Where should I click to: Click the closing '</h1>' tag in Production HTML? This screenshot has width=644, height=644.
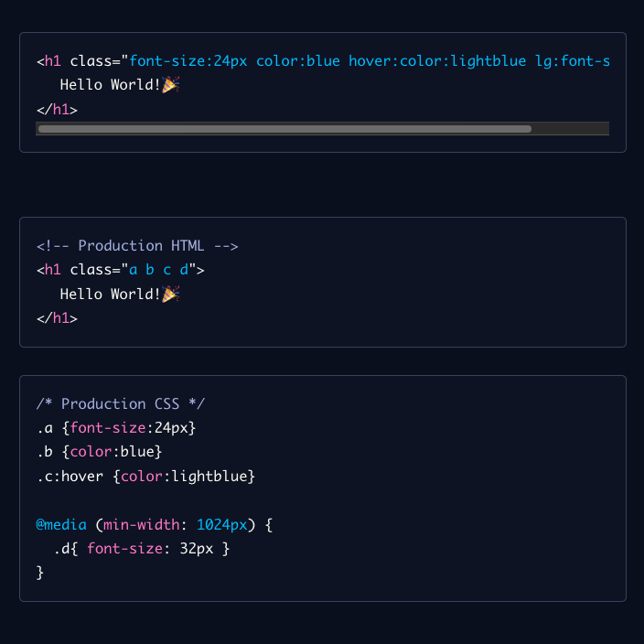(x=57, y=318)
